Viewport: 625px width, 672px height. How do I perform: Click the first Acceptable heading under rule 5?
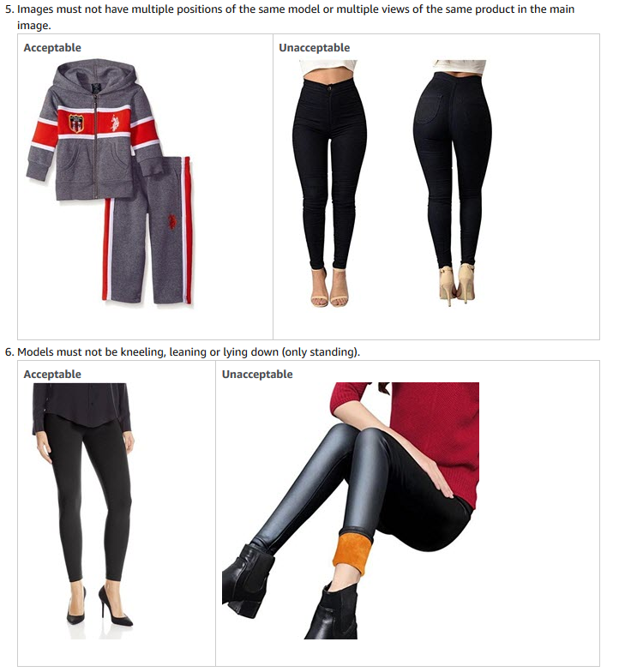pyautogui.click(x=52, y=48)
